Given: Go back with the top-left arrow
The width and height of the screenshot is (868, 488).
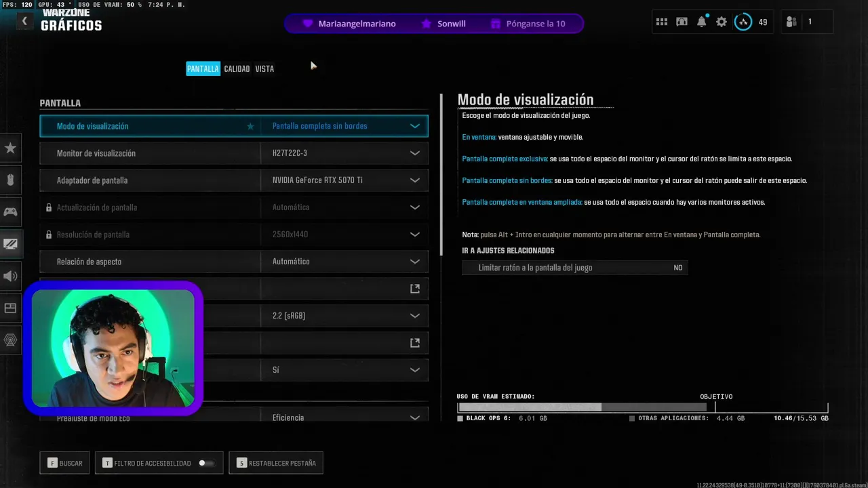Looking at the screenshot, I should (x=24, y=21).
